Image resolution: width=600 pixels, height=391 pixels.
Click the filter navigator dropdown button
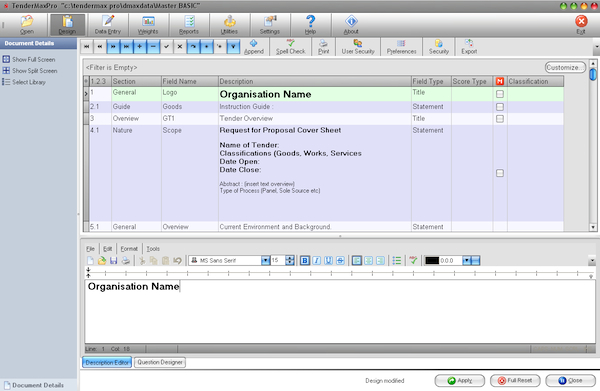point(233,47)
